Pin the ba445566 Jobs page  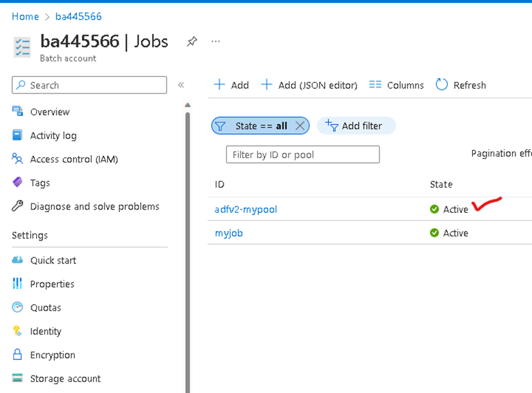tap(192, 41)
